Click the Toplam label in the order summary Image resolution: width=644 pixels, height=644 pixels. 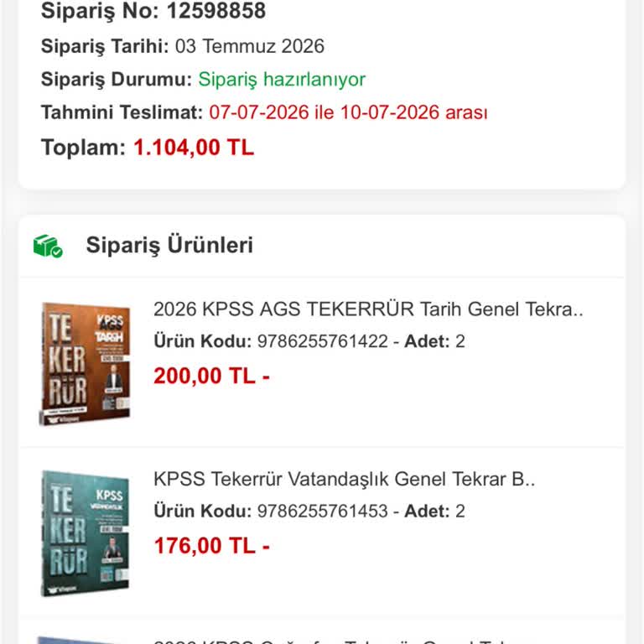click(x=83, y=148)
